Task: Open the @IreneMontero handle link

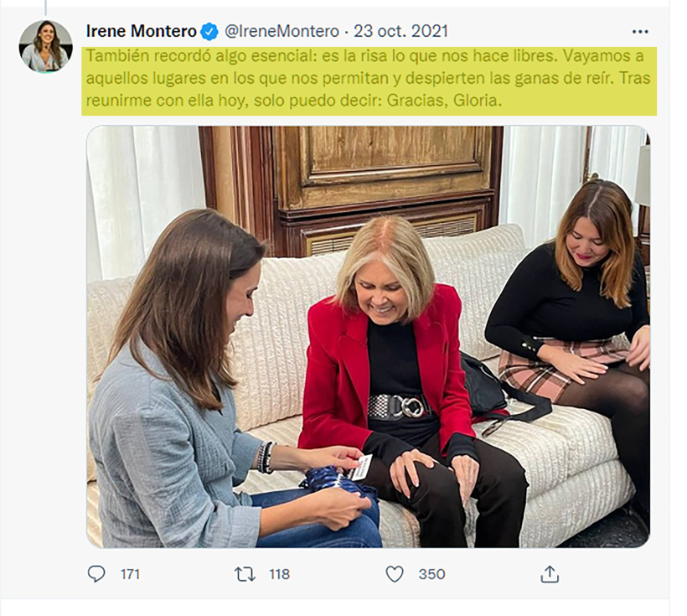Action: tap(282, 32)
